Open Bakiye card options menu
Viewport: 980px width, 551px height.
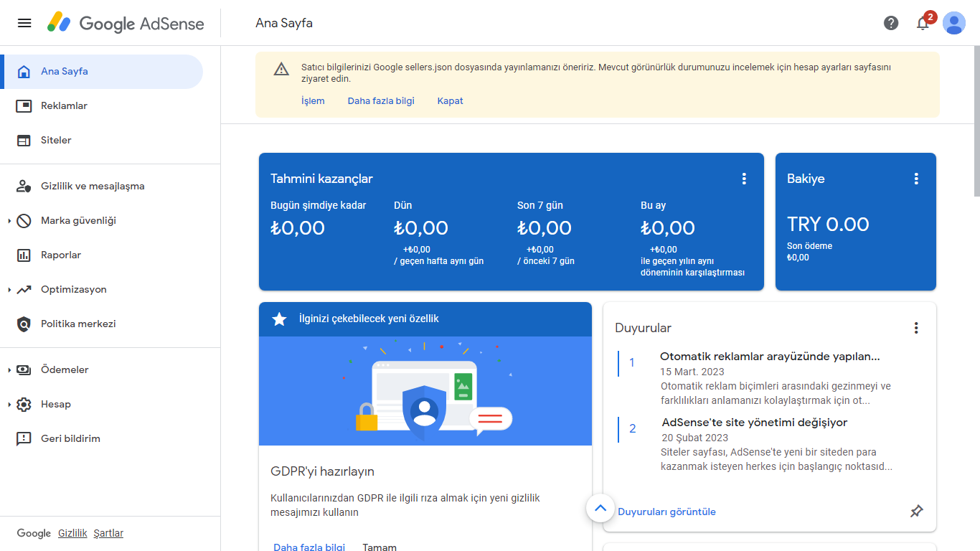(x=916, y=179)
